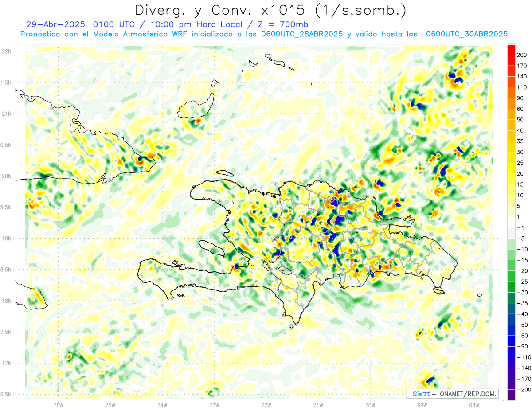Click the positive '170' color scale label
Viewport: 532px width, 411px height.
[522, 66]
